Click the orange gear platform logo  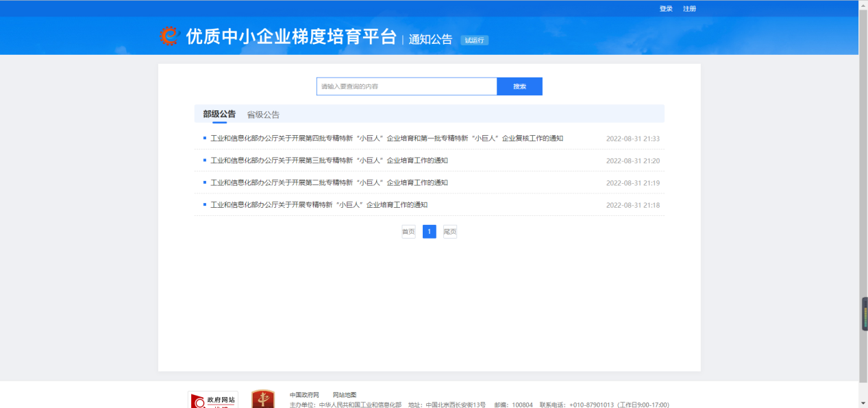pos(169,36)
